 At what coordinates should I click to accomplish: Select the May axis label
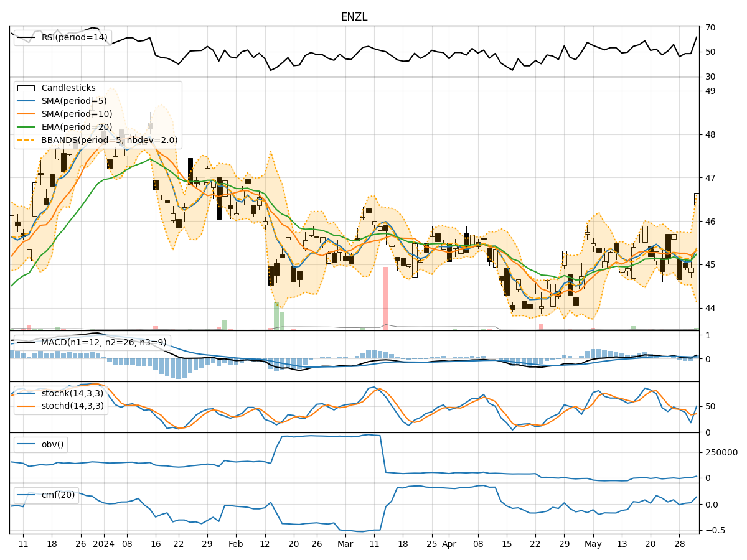pos(593,543)
